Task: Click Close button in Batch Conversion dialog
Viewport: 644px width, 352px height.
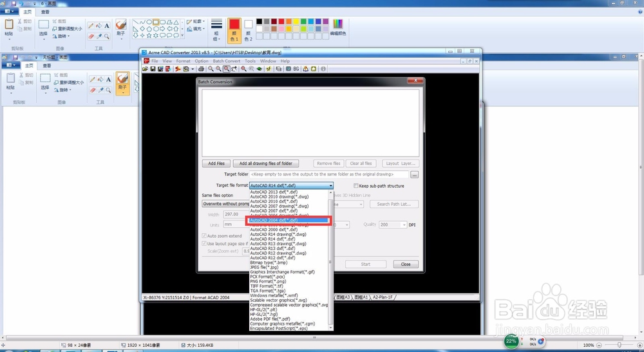Action: [406, 264]
